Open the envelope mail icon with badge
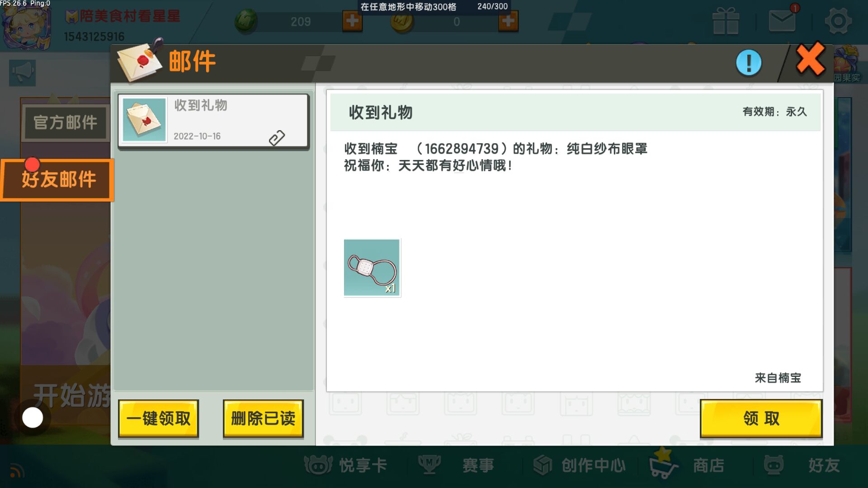 point(782,20)
